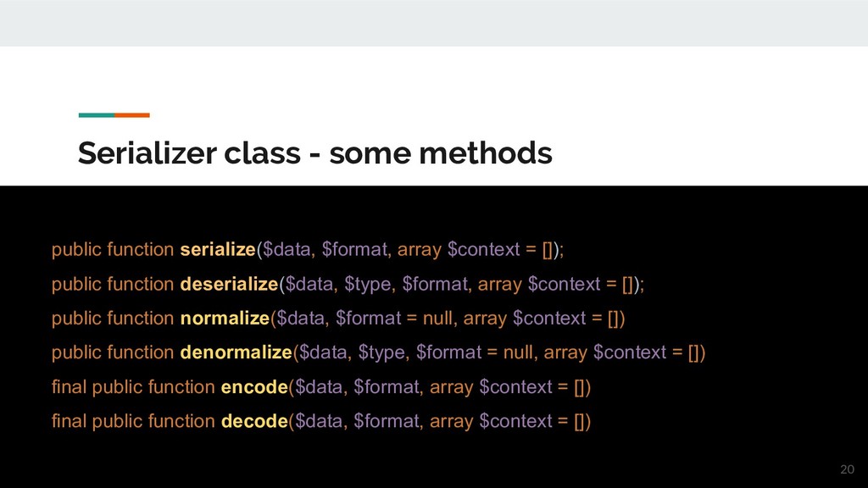Select the bold 'decode' method name
Screen dimensions: 868x488
[x=254, y=421]
